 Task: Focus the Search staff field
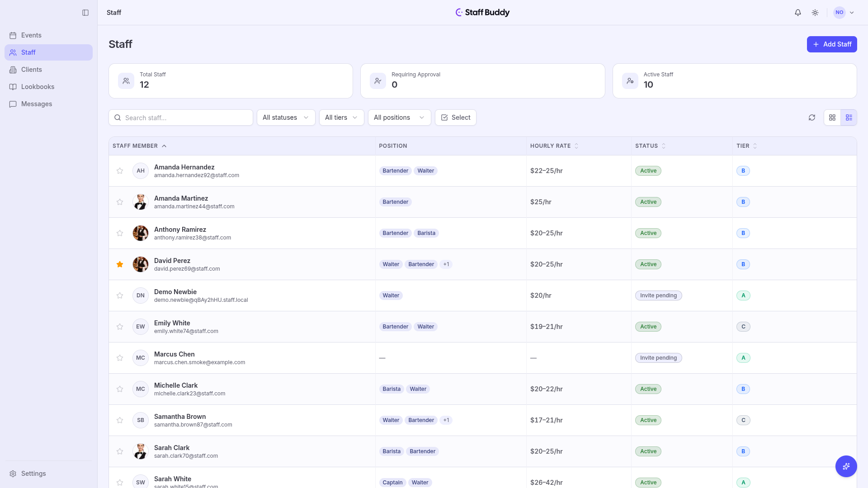[x=181, y=117]
